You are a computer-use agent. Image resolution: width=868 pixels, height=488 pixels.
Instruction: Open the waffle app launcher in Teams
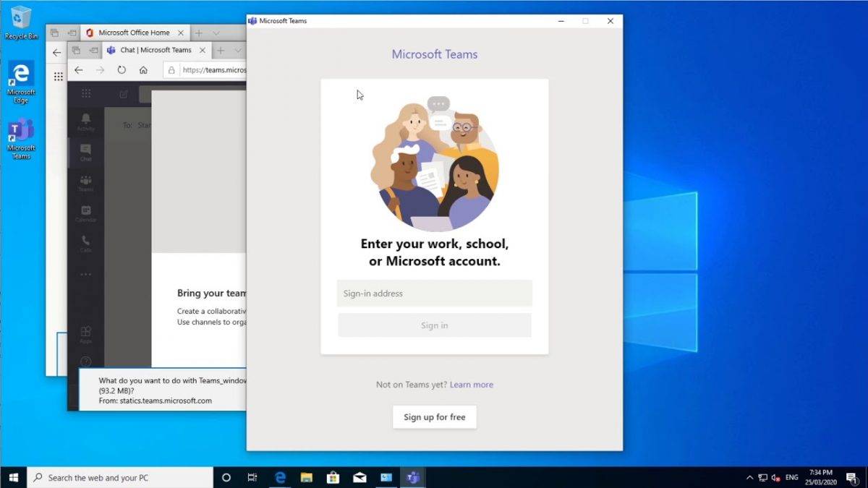pos(85,93)
